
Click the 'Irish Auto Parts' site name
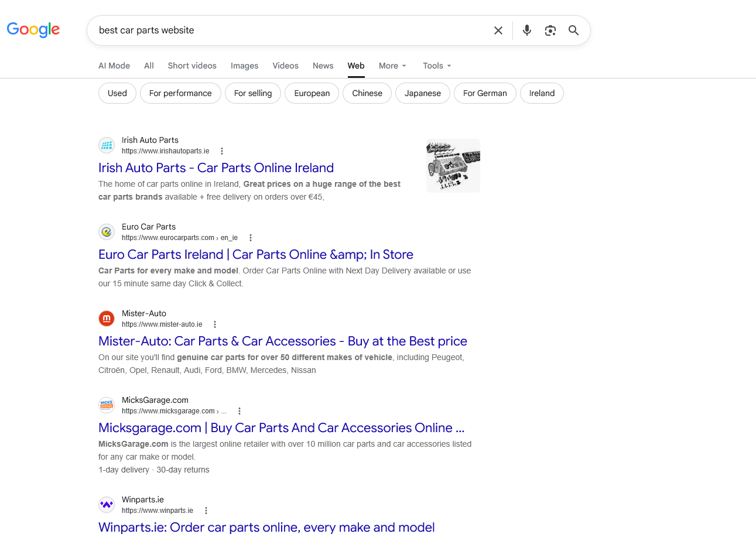pos(150,140)
